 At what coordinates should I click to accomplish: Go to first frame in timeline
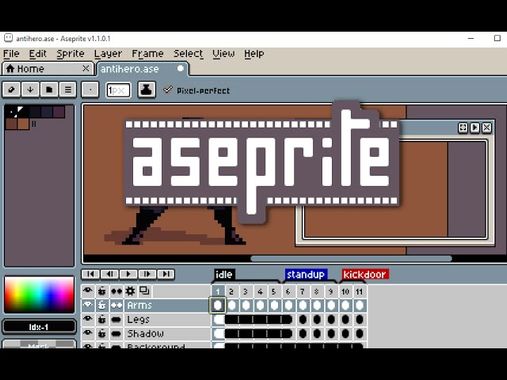tap(90, 274)
